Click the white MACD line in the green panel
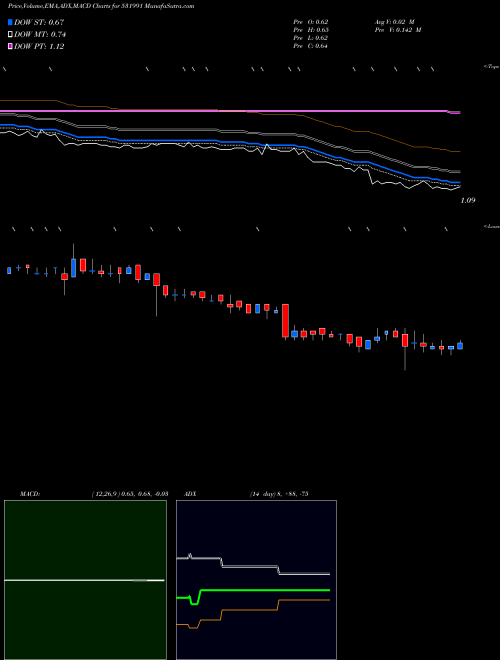The height and width of the screenshot is (660, 500). coord(84,580)
